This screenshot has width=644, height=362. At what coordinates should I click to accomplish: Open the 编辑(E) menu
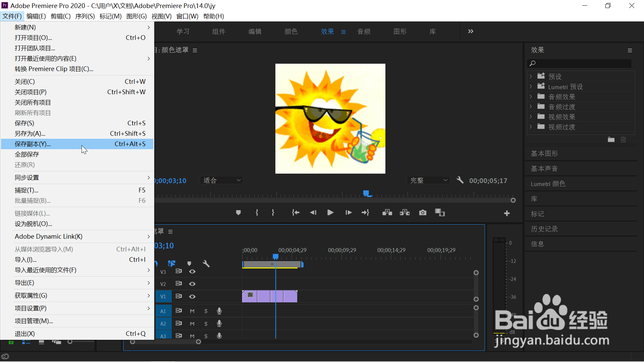(36, 16)
